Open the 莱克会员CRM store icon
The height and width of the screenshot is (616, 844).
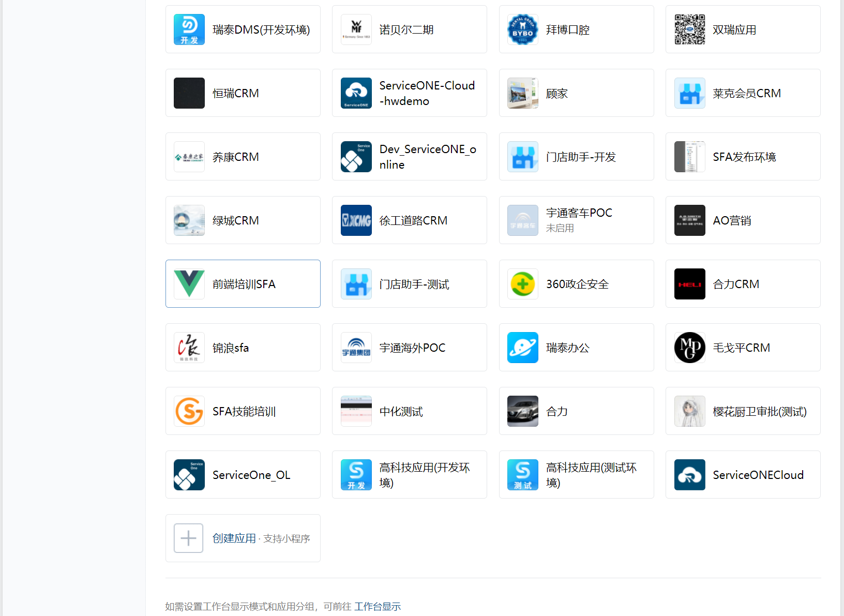click(x=690, y=93)
